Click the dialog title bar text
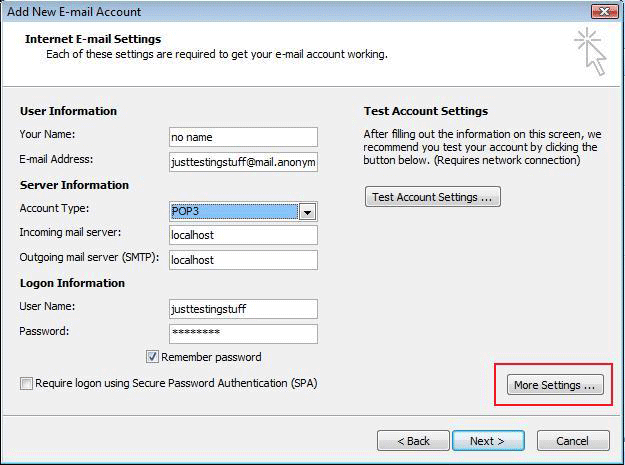Screen dimensions: 625x465 [75, 12]
